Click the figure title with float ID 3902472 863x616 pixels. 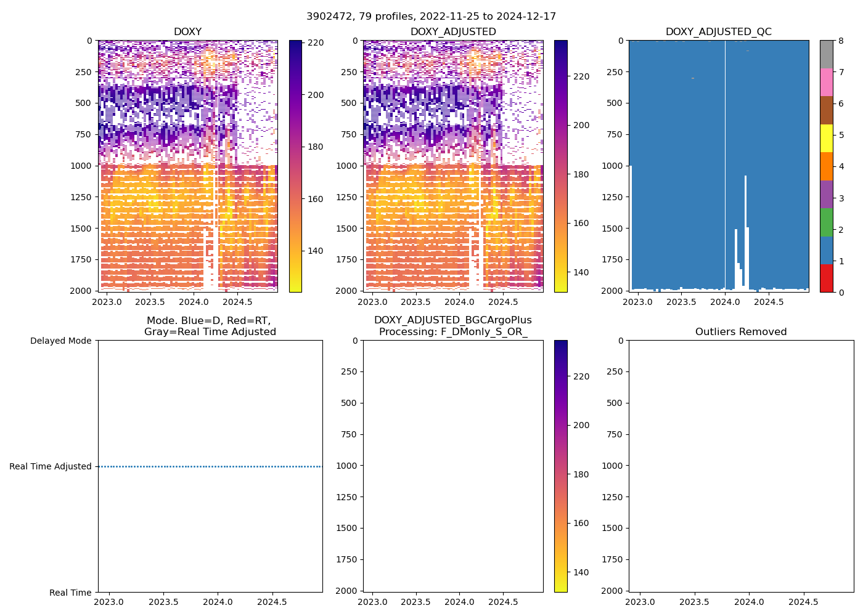tap(431, 17)
